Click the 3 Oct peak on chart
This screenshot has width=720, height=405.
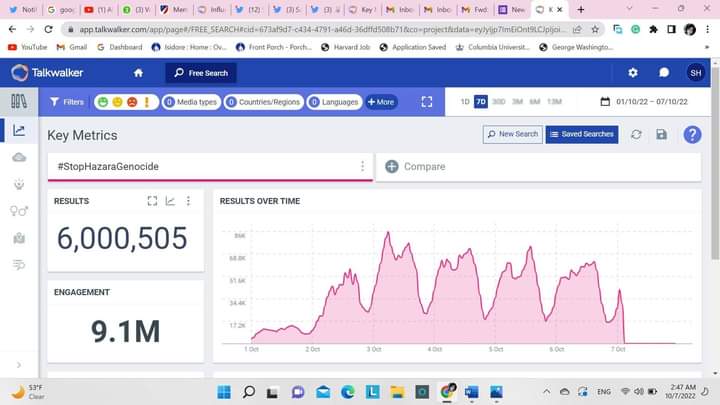[388, 233]
